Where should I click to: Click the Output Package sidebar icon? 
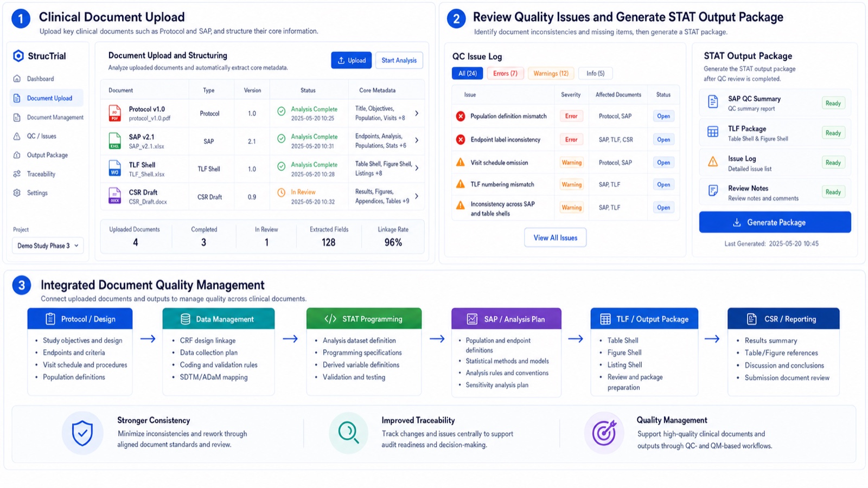pyautogui.click(x=17, y=155)
